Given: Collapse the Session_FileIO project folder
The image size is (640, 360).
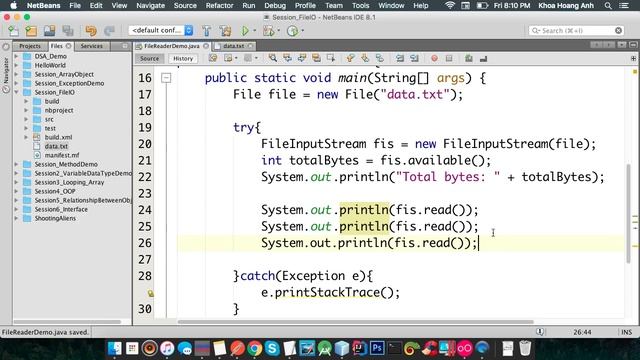Looking at the screenshot, I should (17, 92).
